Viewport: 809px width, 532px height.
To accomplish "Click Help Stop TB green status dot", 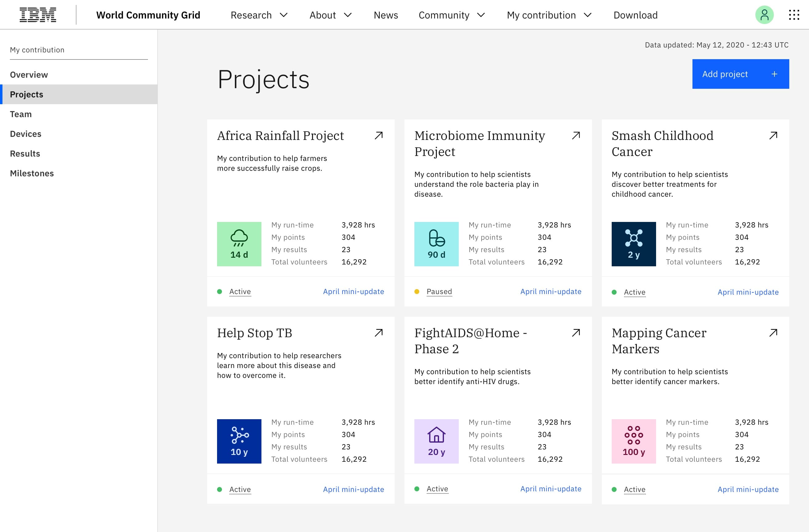I will (220, 489).
